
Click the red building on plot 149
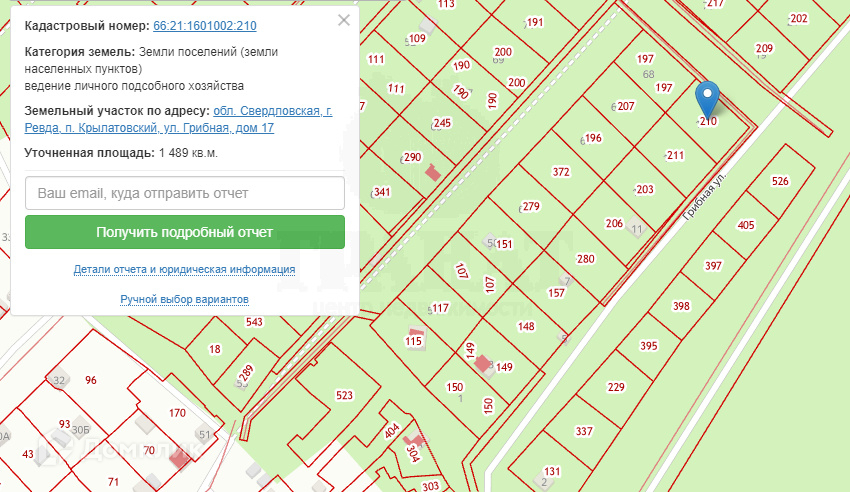point(482,363)
